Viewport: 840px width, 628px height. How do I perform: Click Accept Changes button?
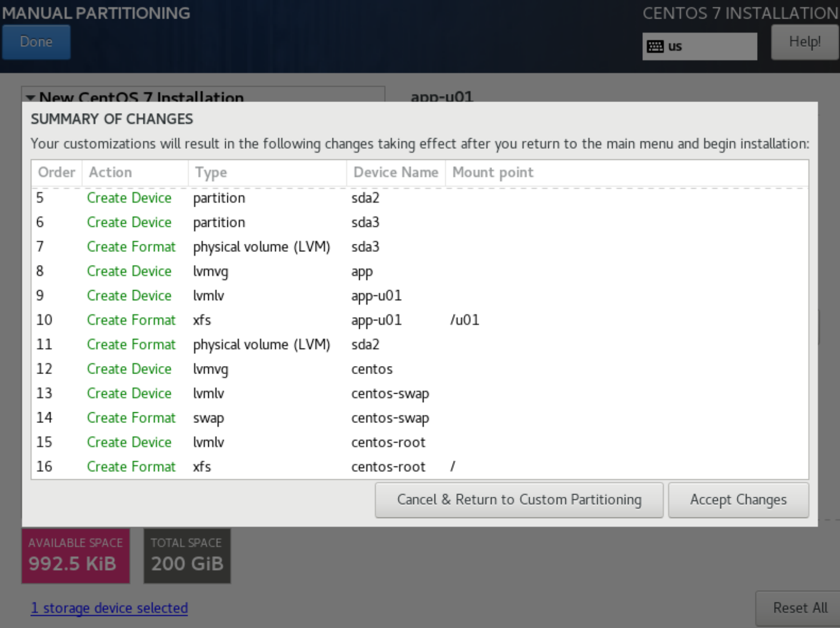738,500
